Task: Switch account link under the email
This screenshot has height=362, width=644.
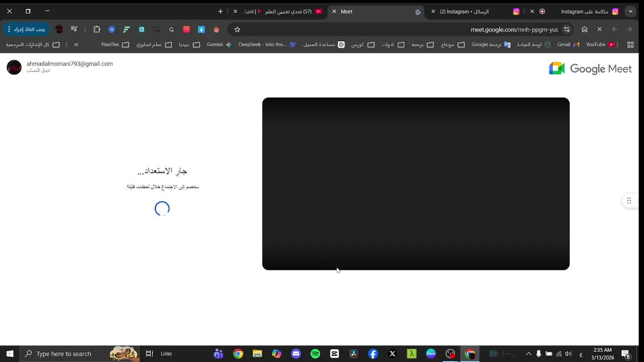Action: pos(38,71)
